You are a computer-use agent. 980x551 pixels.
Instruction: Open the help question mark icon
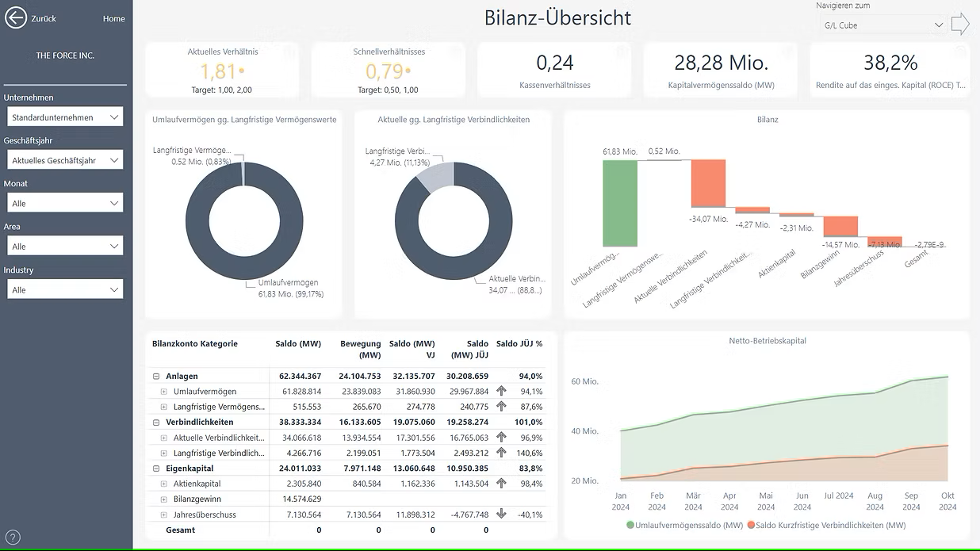point(13,538)
